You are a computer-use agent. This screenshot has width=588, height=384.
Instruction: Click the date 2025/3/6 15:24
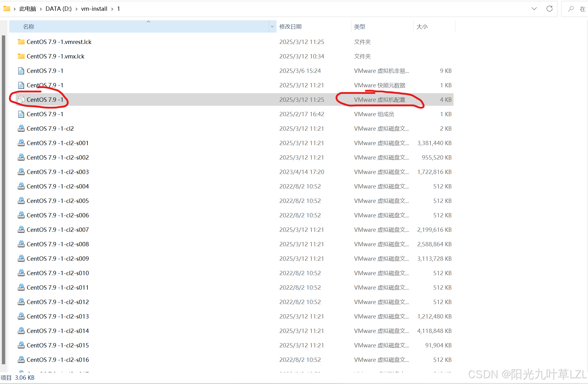pyautogui.click(x=300, y=71)
